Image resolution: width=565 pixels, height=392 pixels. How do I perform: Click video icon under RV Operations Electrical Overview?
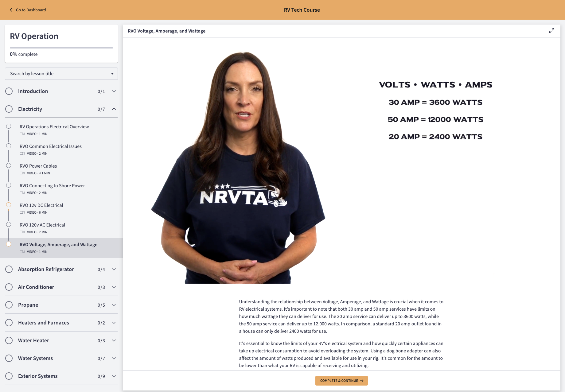(x=22, y=134)
